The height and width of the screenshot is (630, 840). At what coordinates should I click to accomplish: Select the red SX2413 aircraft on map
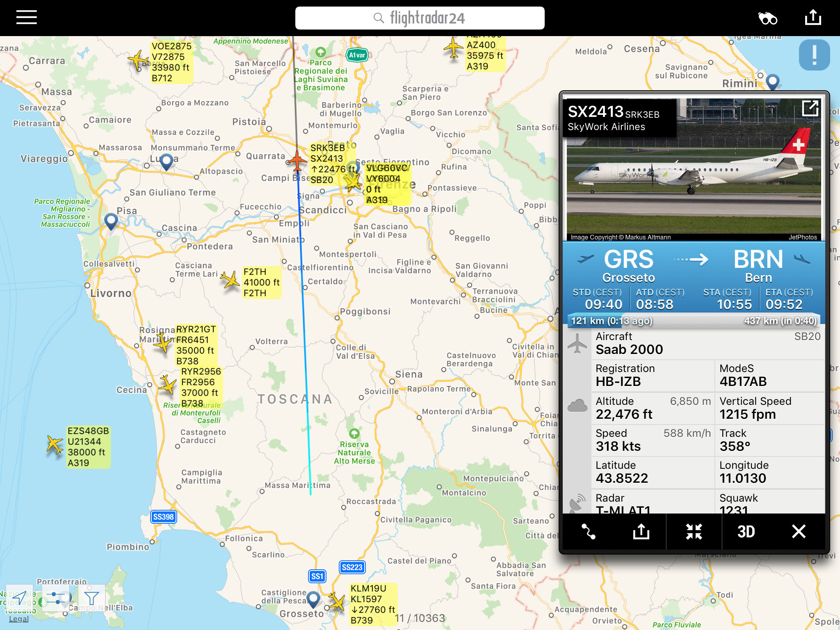point(297,160)
